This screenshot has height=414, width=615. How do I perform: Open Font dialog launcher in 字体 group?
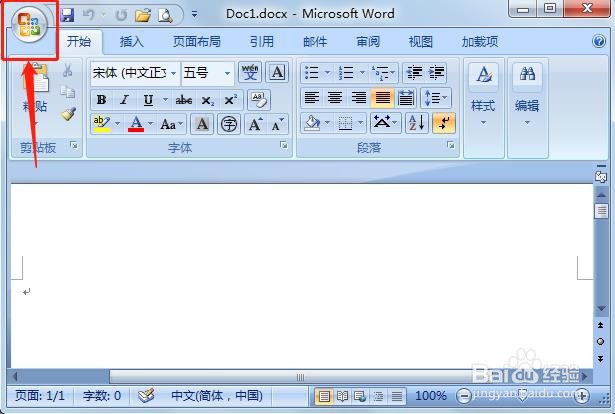click(x=284, y=146)
